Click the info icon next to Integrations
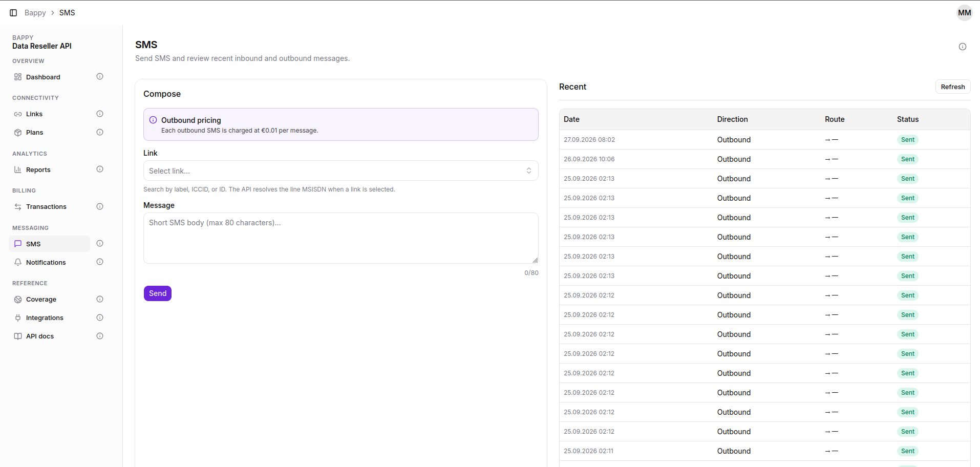Image resolution: width=980 pixels, height=467 pixels. tap(100, 317)
